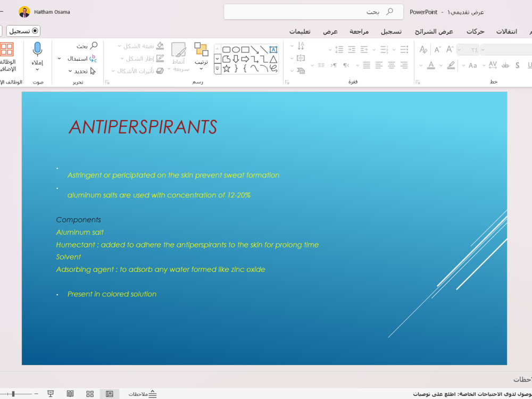Select the right arrow shape
The image size is (532, 399).
point(245,59)
